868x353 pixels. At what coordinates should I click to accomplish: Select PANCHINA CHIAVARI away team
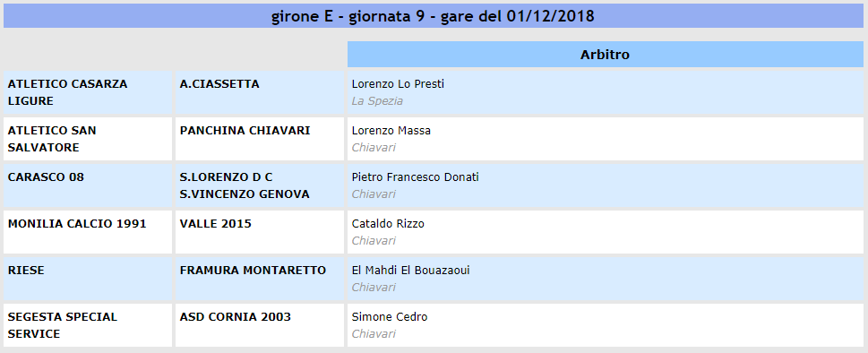[245, 131]
